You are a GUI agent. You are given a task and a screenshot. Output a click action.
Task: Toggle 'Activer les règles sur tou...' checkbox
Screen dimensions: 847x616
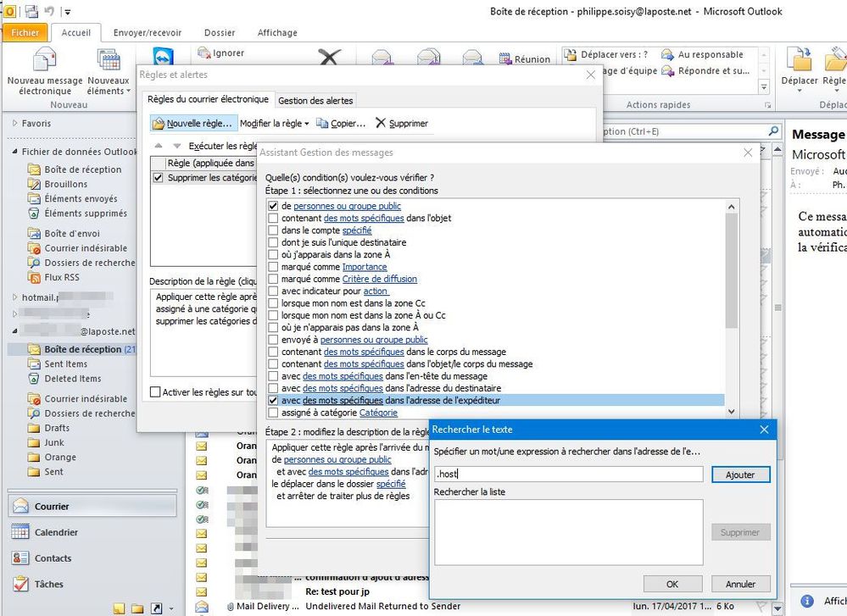[155, 392]
